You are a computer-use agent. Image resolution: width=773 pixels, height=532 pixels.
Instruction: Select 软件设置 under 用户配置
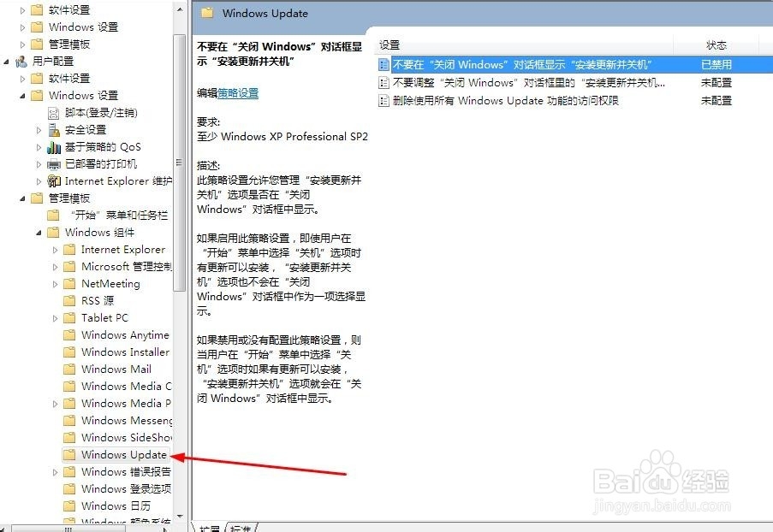pos(69,79)
